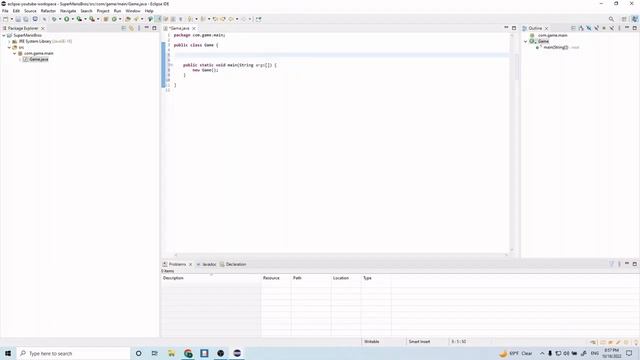Open the Project menu
The image size is (640, 360).
[103, 11]
